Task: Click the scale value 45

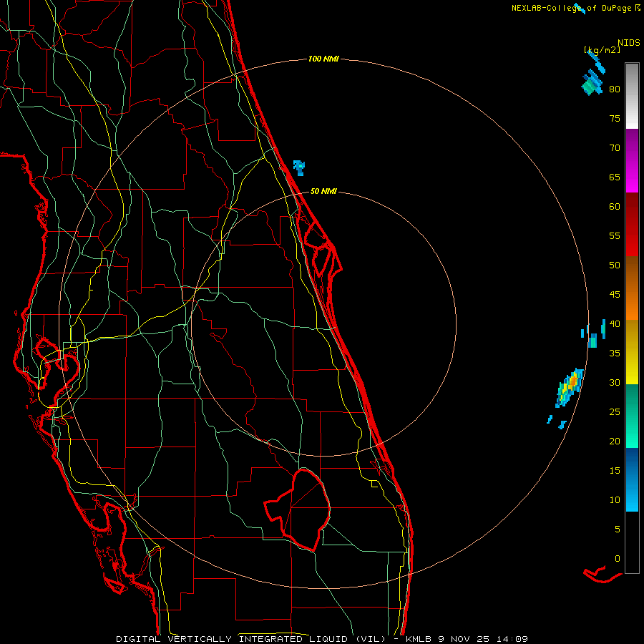Action: (x=615, y=295)
